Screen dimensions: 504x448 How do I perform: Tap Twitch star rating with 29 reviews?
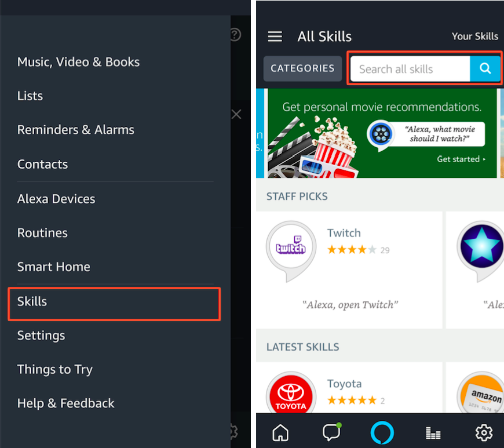click(359, 250)
